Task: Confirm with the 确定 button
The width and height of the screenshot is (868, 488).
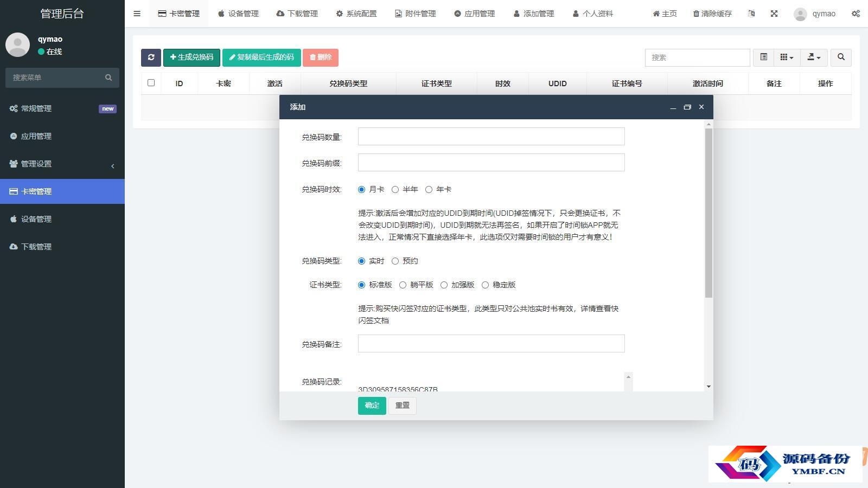Action: pyautogui.click(x=372, y=406)
